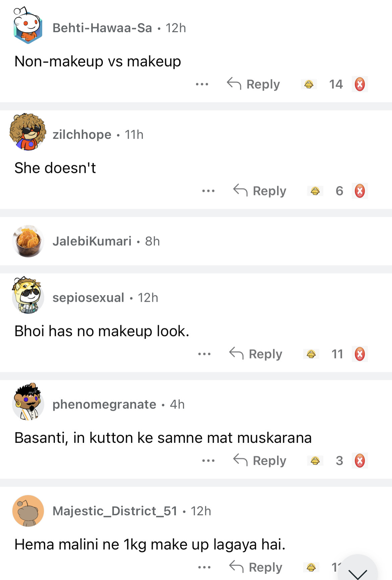The image size is (392, 580).
Task: Reply to phenomegranate's Basanti comment
Action: 260,461
